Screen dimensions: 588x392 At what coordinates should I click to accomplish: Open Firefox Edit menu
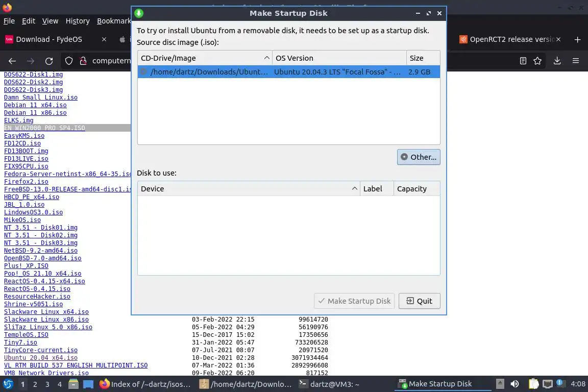click(x=29, y=21)
